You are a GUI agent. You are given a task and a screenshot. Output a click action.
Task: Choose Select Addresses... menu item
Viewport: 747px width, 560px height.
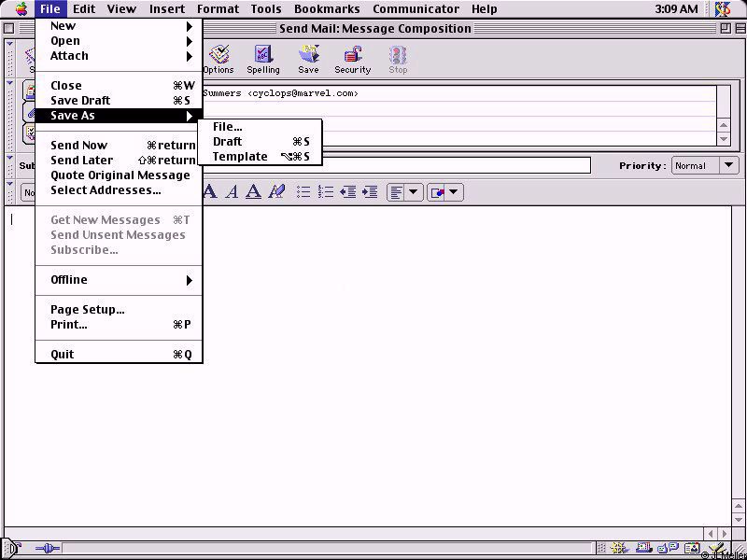tap(120, 190)
